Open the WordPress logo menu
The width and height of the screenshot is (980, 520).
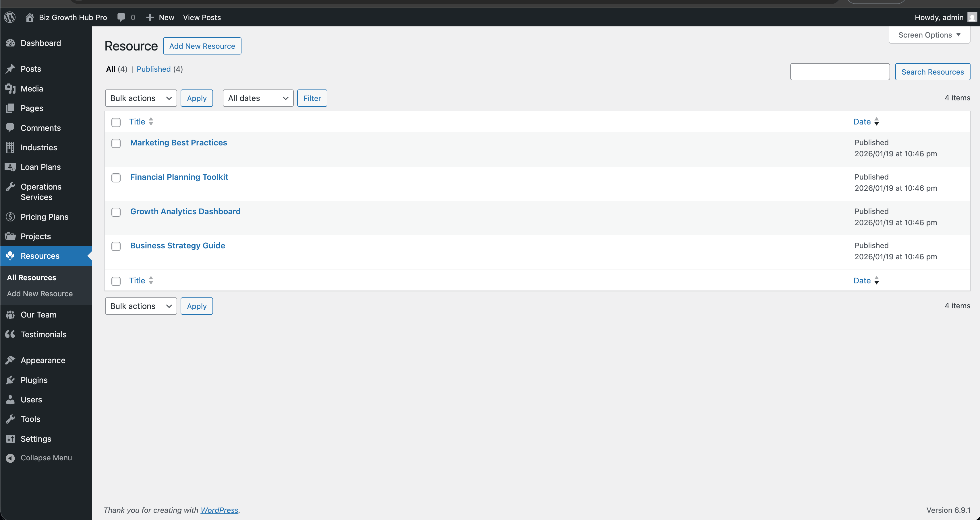(9, 17)
